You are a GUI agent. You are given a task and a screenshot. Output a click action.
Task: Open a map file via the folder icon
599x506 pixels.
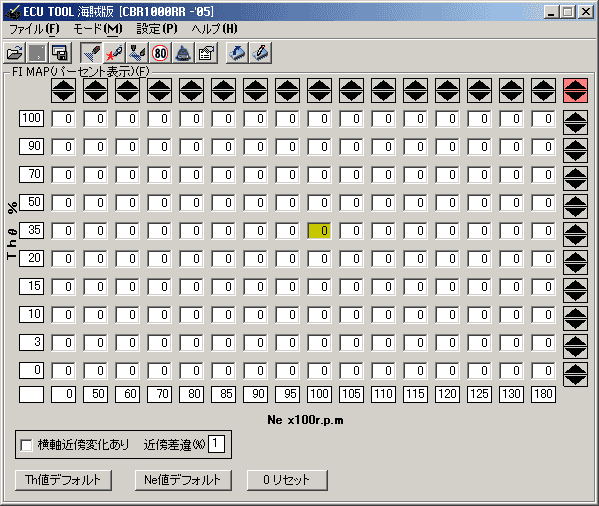click(15, 53)
